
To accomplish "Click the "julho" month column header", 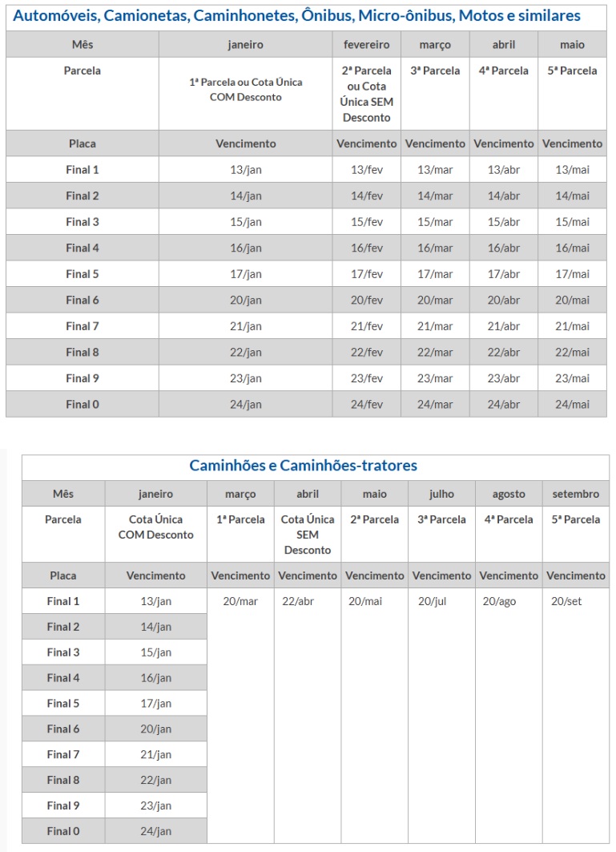I will coord(441,494).
